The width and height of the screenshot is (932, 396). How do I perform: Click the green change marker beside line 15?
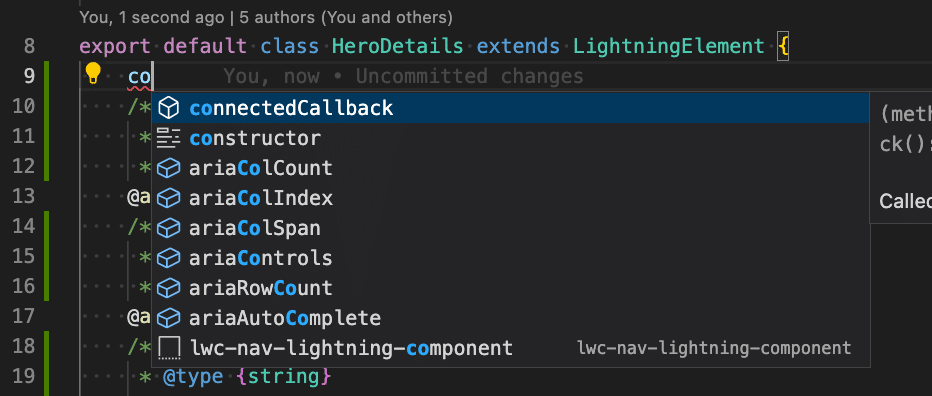(x=47, y=256)
